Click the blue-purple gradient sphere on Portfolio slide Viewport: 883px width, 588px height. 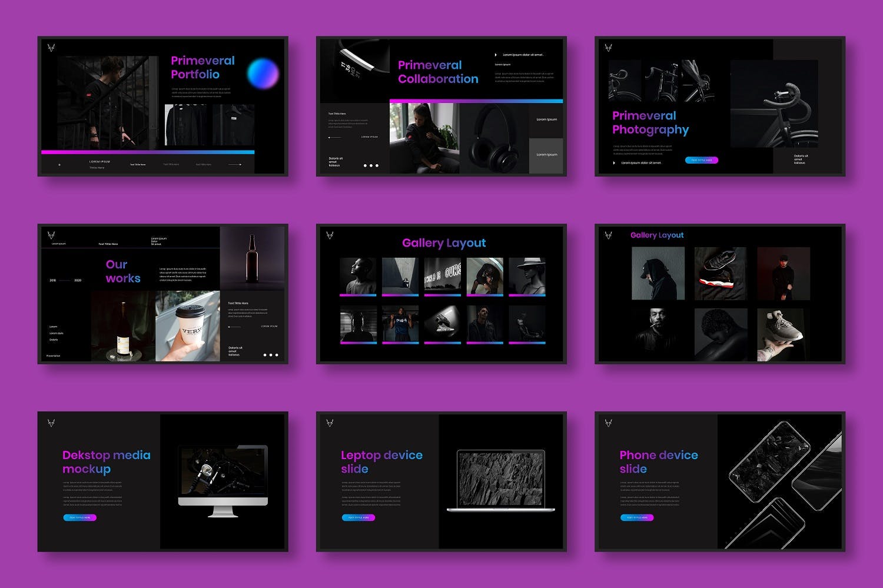point(263,74)
